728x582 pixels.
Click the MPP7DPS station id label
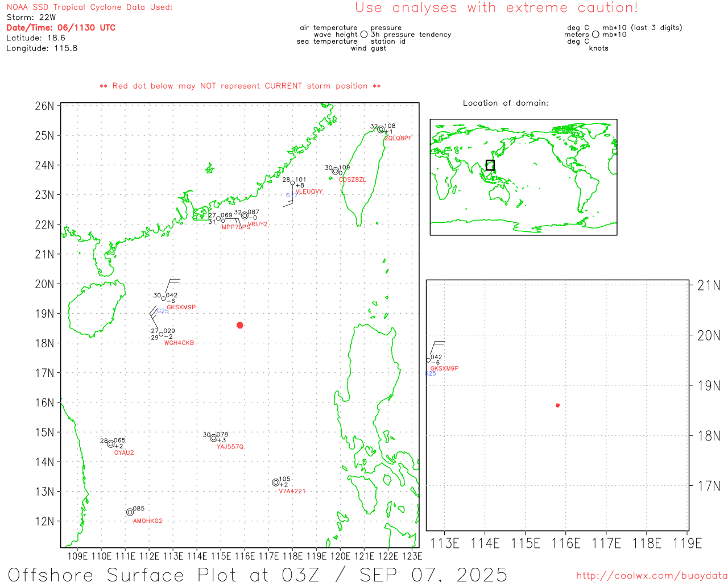(235, 227)
